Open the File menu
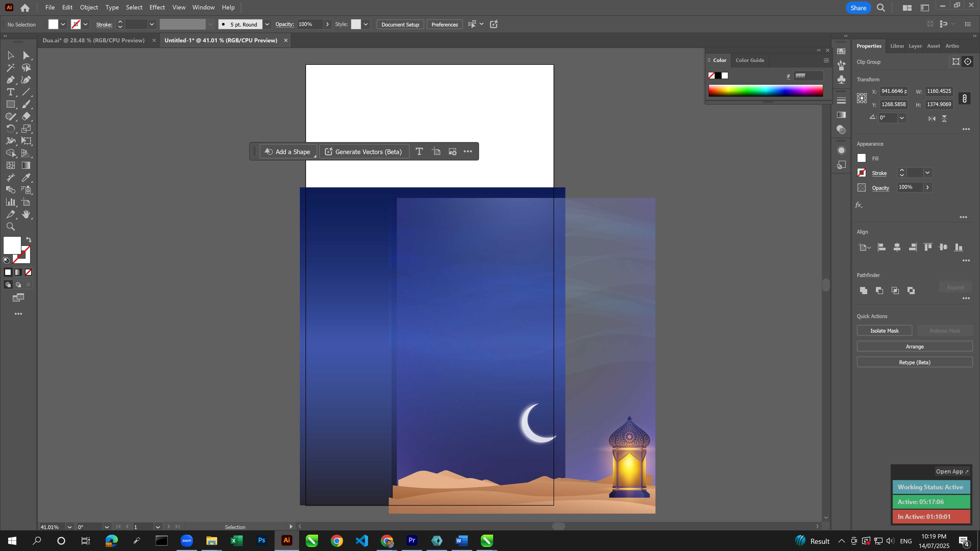Image resolution: width=980 pixels, height=551 pixels. click(50, 7)
